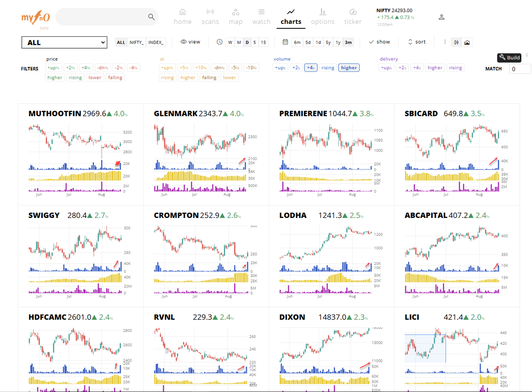Toggle volume +4x filter
This screenshot has height=392, width=532.
click(310, 68)
